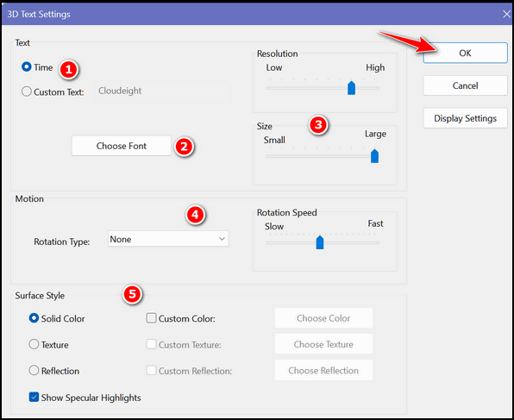Confirm settings with the OK button

(465, 53)
